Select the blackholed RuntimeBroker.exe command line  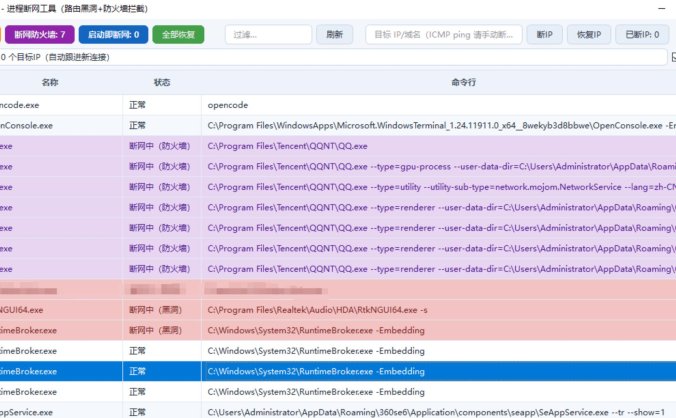pyautogui.click(x=439, y=331)
